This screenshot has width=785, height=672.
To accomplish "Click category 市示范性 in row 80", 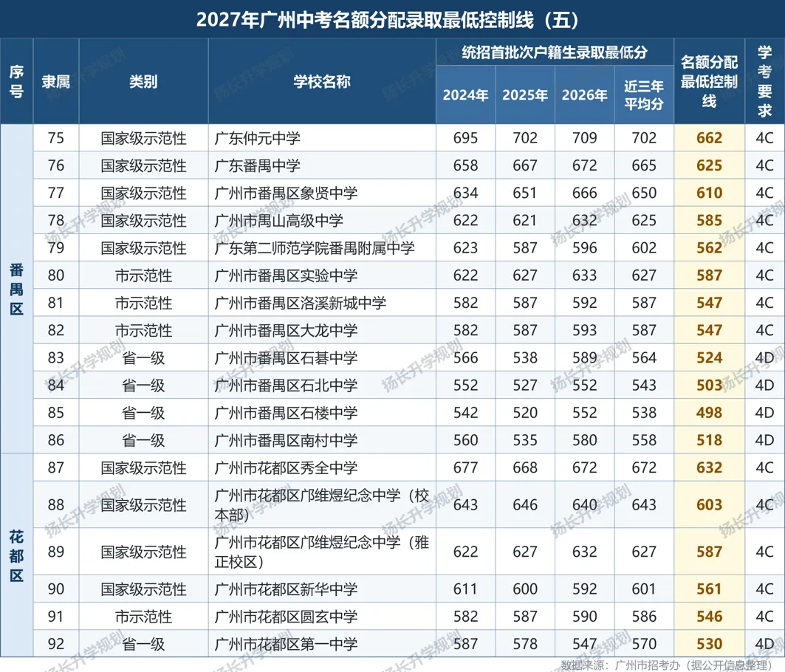I will [x=143, y=275].
